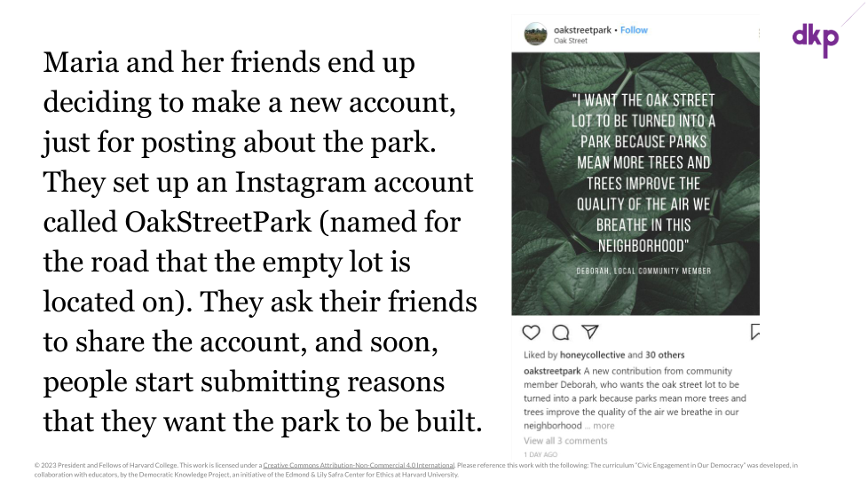The height and width of the screenshot is (488, 868).
Task: Like the post with the heart icon
Action: pyautogui.click(x=531, y=333)
